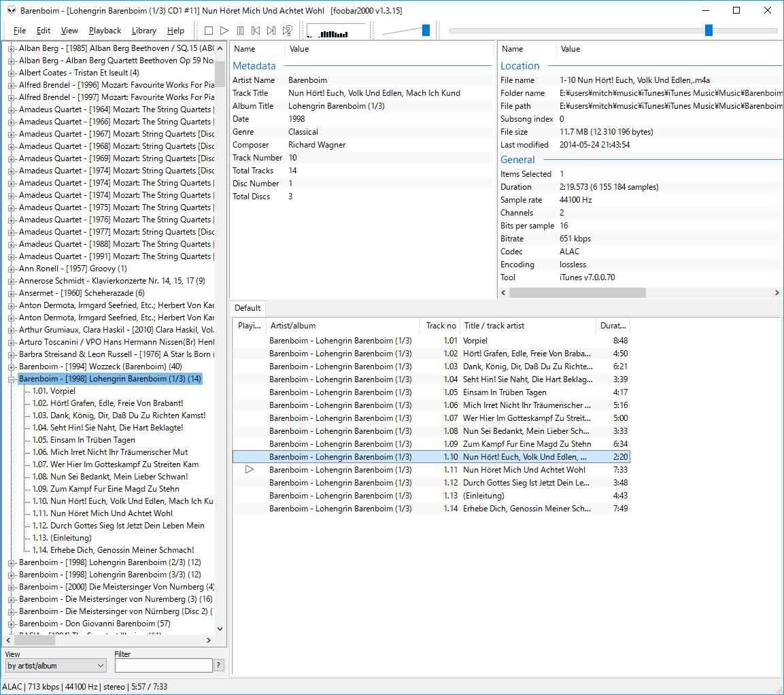Collapse the Barenboim [1998] Lohengrin (1/3) node
The height and width of the screenshot is (695, 784).
(11, 379)
